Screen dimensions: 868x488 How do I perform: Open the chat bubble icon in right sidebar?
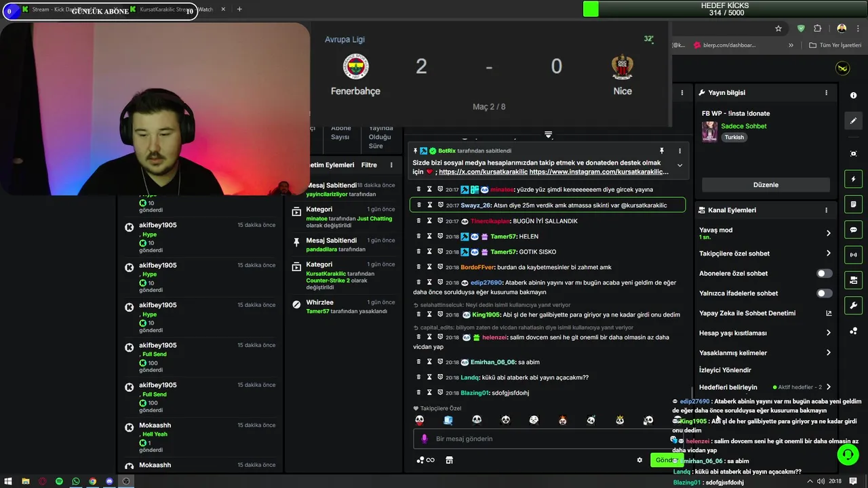click(x=853, y=230)
